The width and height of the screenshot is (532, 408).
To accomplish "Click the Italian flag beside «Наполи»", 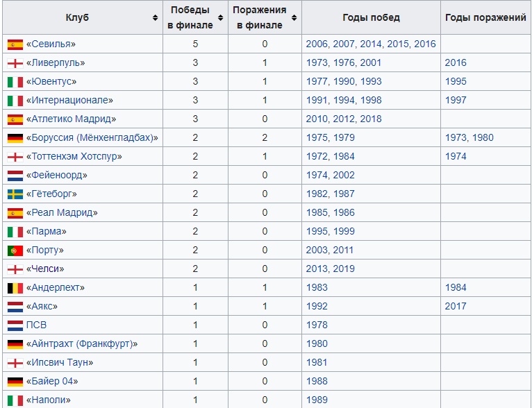I will pos(15,400).
